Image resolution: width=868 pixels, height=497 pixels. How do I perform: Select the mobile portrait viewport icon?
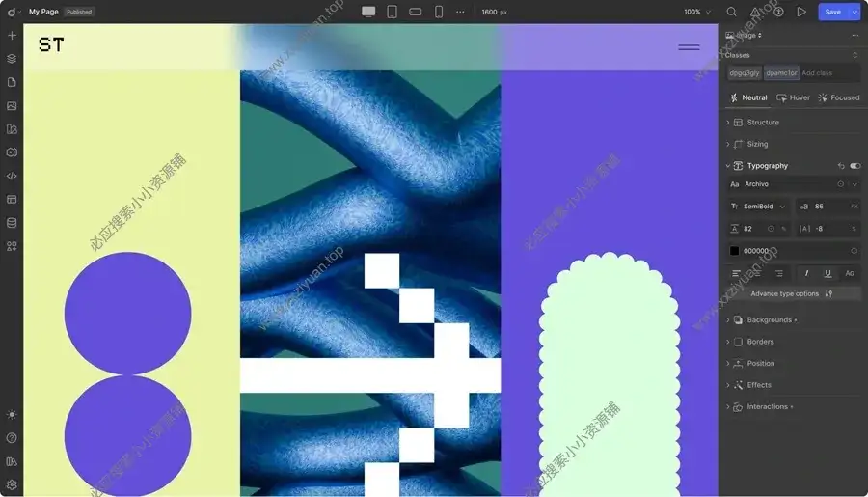439,12
